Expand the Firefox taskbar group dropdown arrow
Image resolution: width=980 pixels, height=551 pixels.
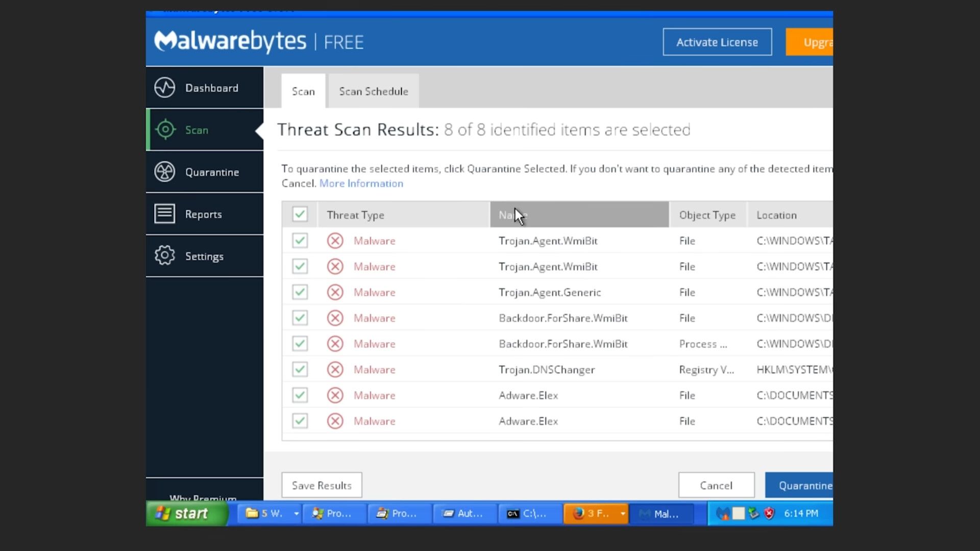(623, 513)
